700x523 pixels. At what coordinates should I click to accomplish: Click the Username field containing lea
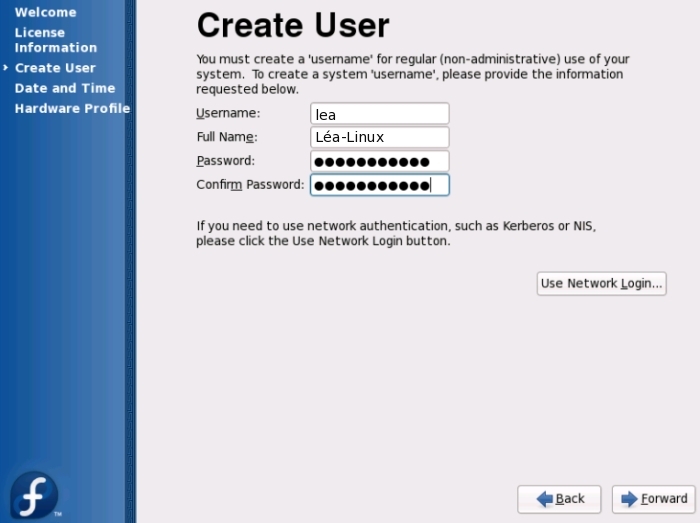click(379, 114)
